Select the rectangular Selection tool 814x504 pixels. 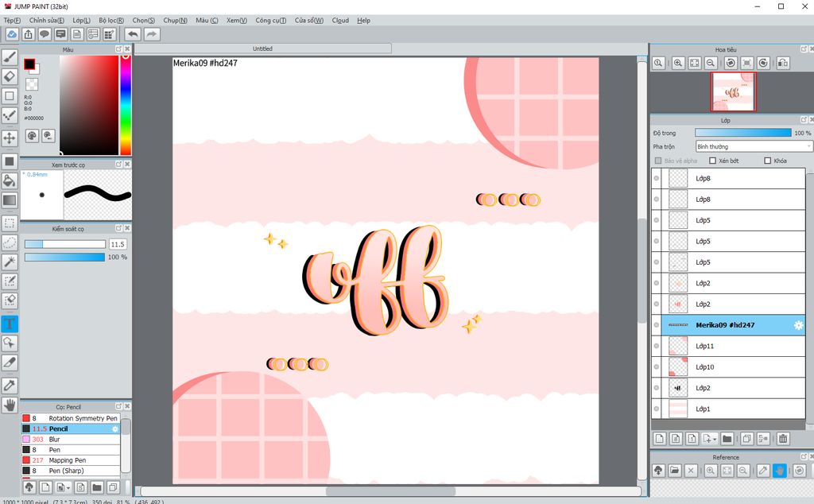pos(10,223)
